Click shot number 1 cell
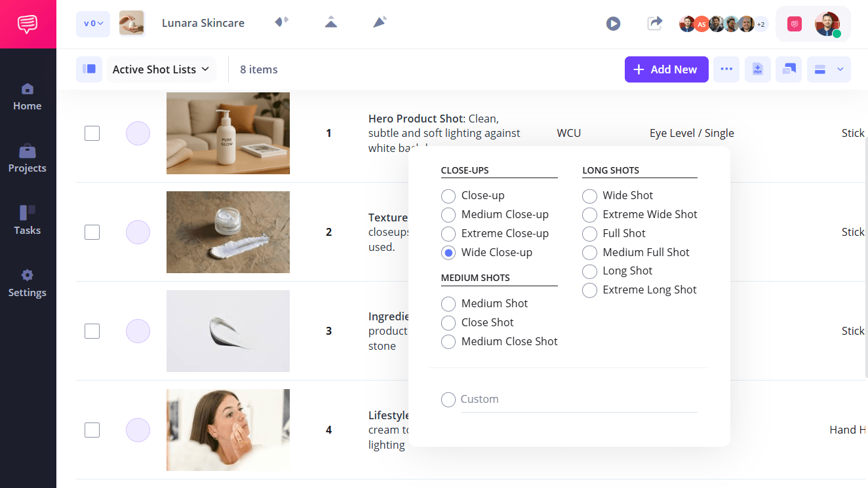 [329, 133]
